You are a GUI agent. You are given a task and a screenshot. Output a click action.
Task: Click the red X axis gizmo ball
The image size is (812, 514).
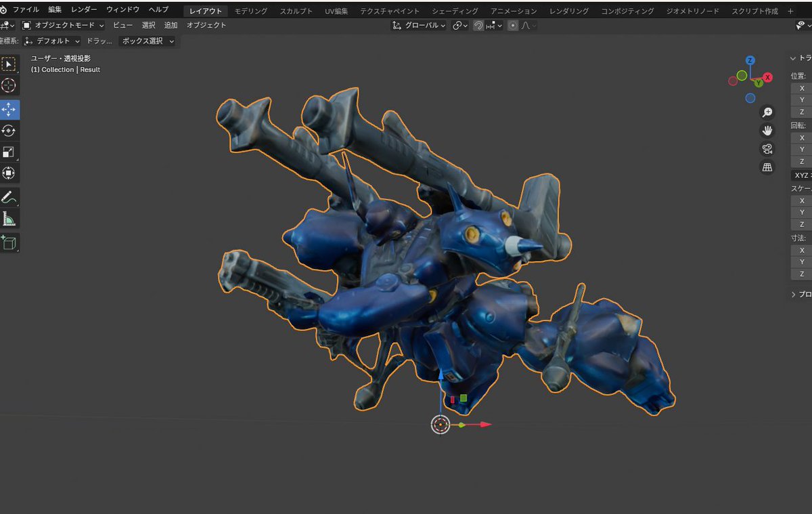tap(768, 77)
